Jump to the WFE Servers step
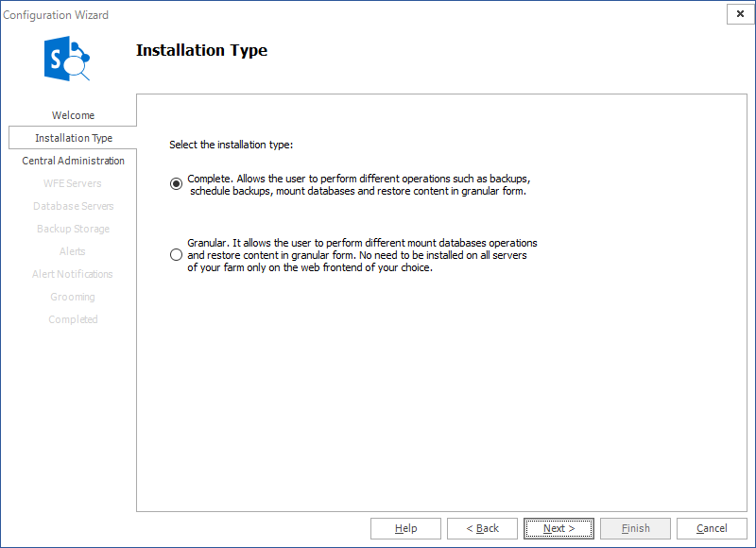 tap(73, 183)
